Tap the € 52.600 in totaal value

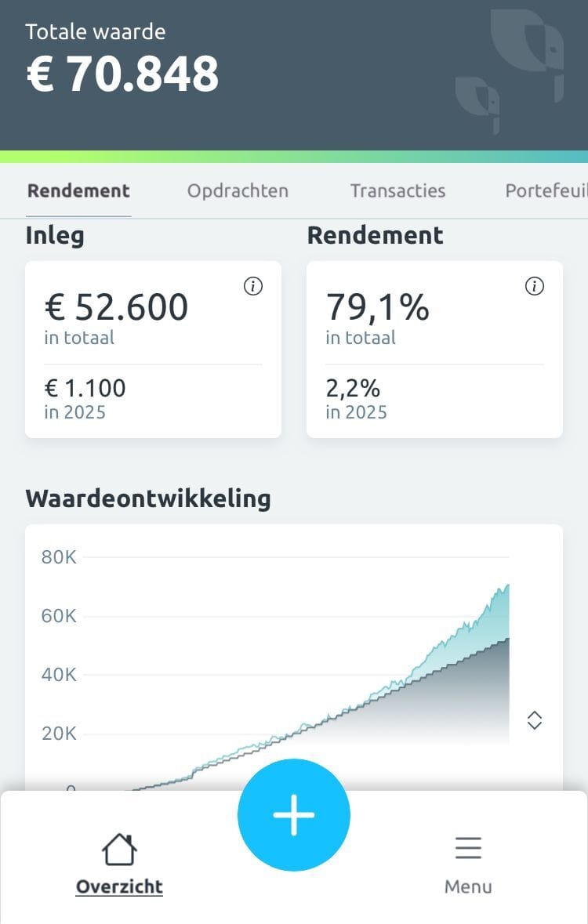pyautogui.click(x=116, y=307)
